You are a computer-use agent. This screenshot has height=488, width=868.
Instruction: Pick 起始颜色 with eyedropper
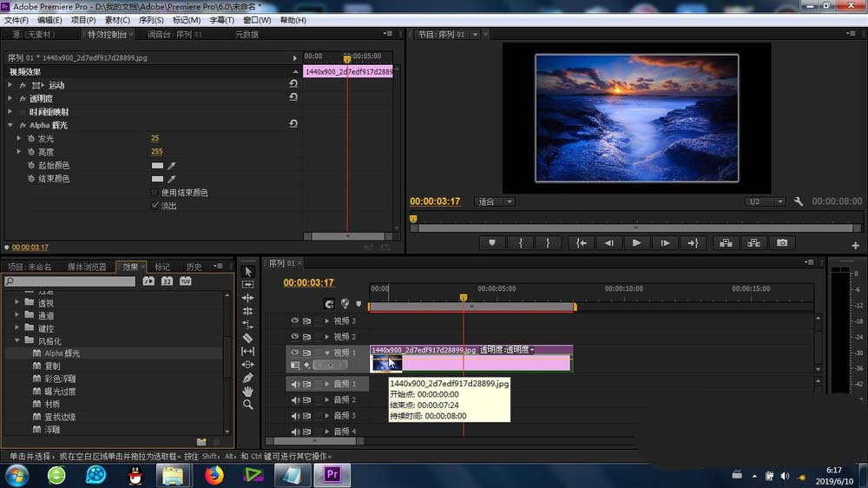pos(172,166)
